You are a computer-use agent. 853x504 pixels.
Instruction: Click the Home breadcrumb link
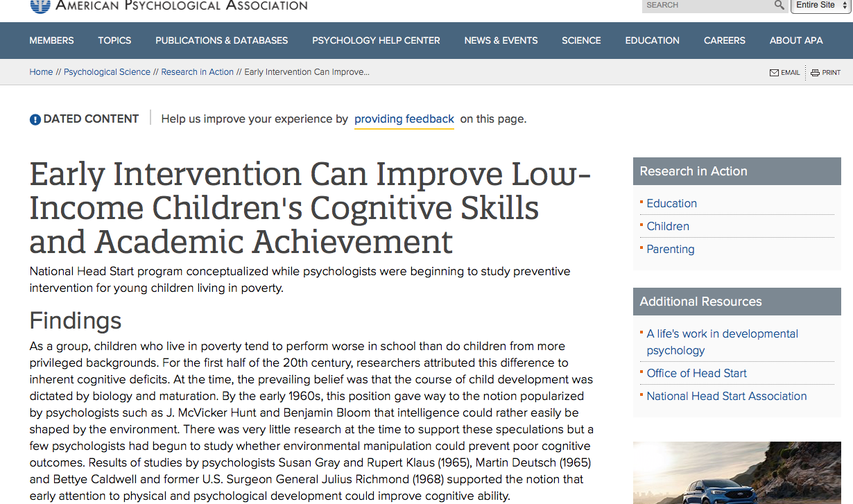41,72
